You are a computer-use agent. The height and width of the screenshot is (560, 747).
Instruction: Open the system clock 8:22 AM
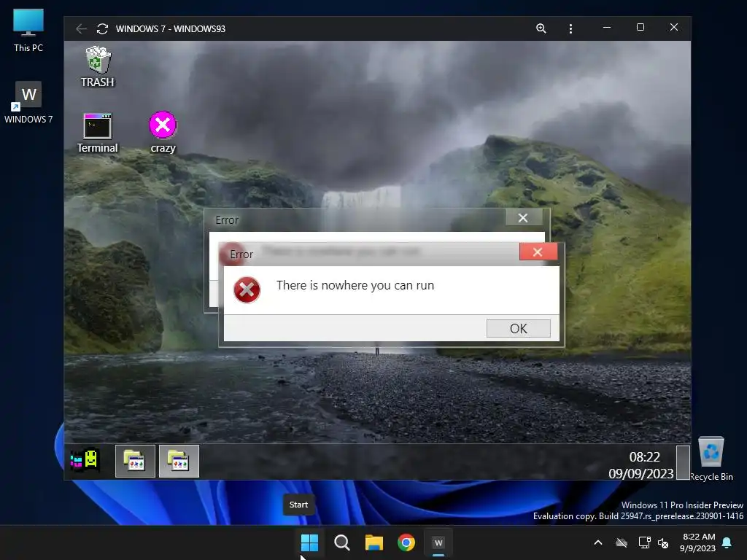point(697,542)
